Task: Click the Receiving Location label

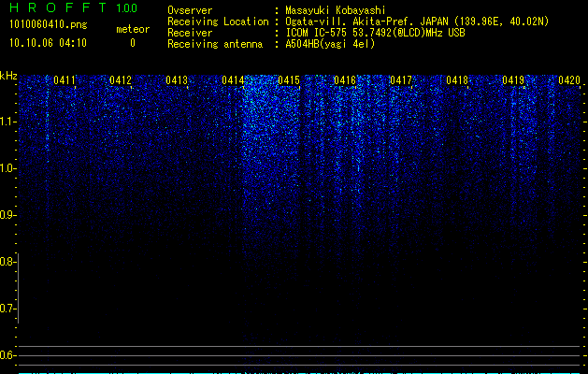Action: click(218, 22)
